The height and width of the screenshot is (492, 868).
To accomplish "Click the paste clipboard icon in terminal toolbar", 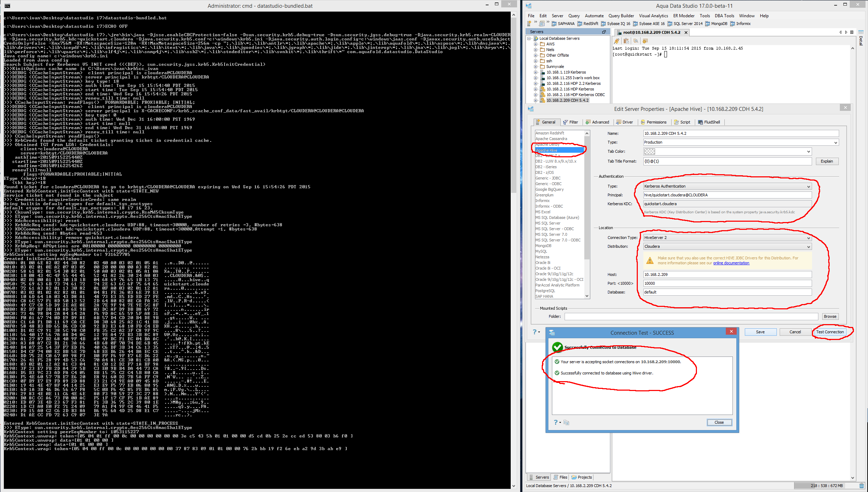I will point(626,41).
